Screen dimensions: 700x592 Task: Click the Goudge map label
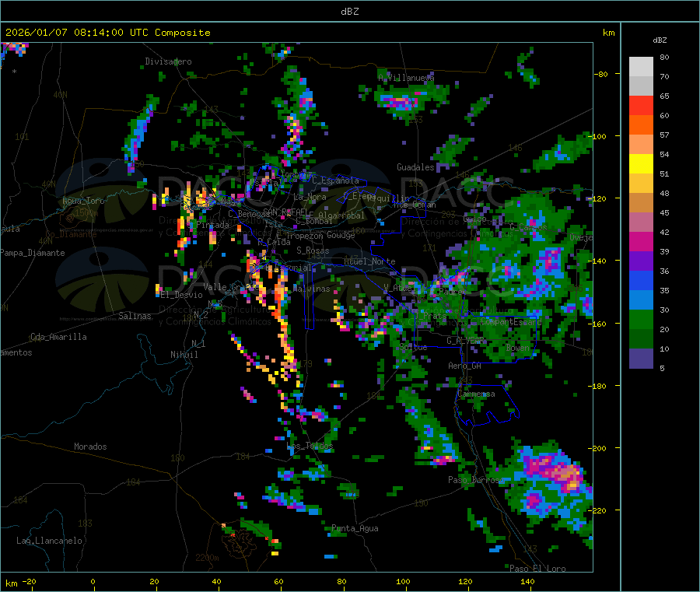341,235
